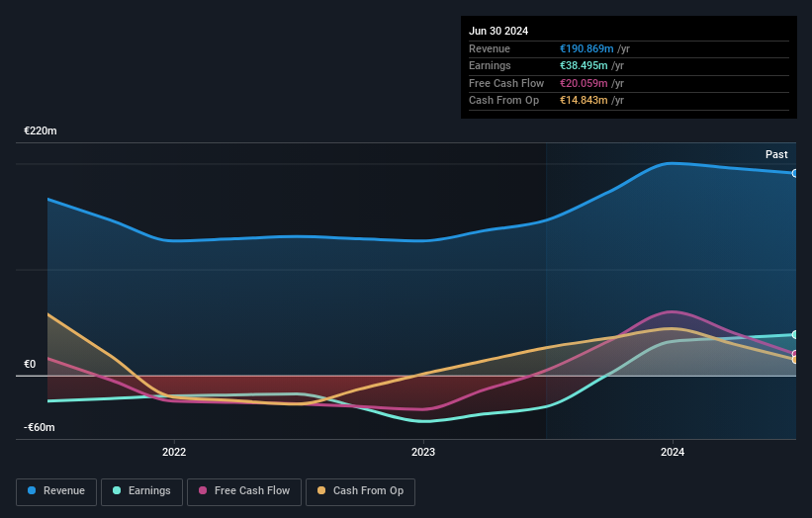The height and width of the screenshot is (518, 812).
Task: Click the €38.495m earnings value
Action: point(584,65)
